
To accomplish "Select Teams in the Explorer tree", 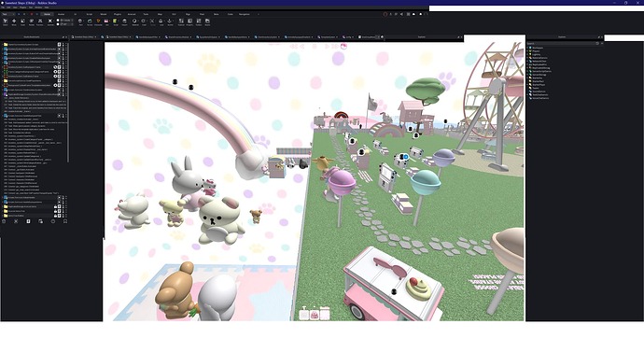I will 535,88.
